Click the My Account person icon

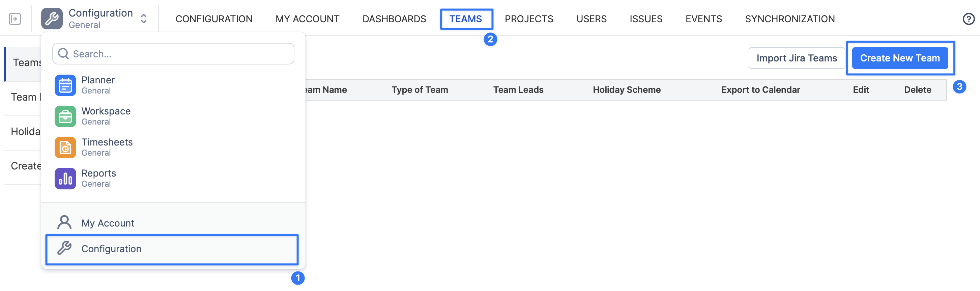[x=64, y=222]
